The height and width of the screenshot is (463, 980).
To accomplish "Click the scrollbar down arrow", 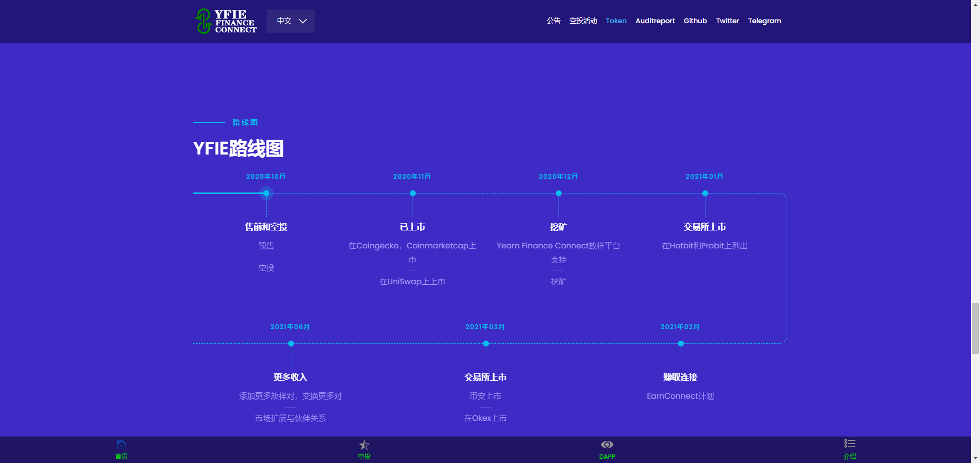I will click(x=975, y=458).
